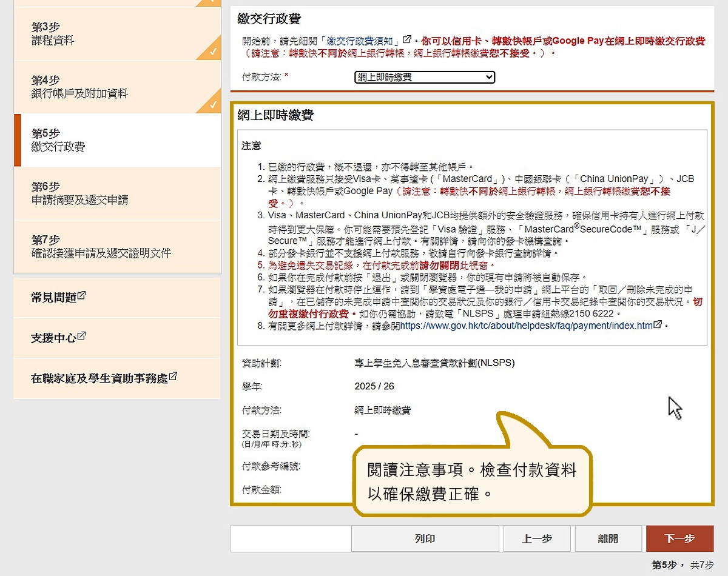
Task: Click the 離開 exit button
Action: (608, 538)
